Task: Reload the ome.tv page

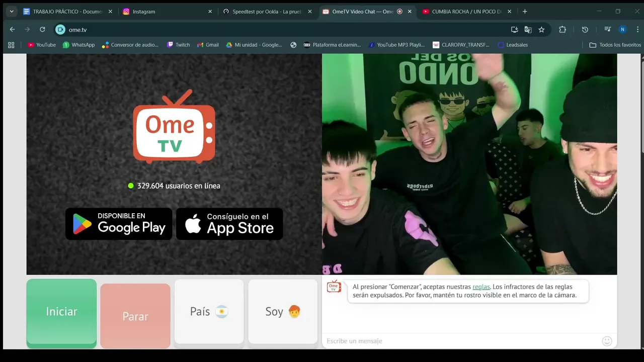Action: click(42, 30)
